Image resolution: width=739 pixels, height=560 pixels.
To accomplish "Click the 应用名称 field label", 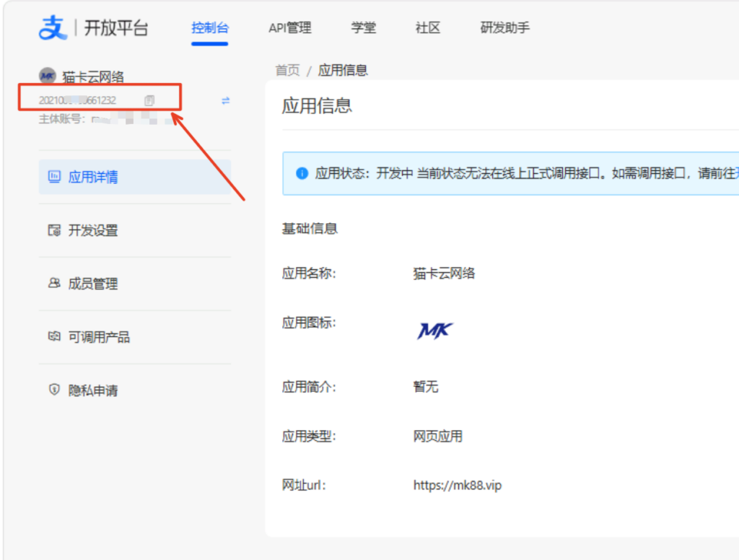I will (x=309, y=274).
